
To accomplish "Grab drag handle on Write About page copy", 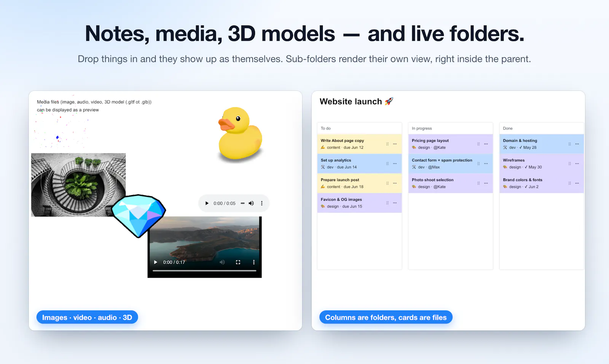I will (387, 144).
